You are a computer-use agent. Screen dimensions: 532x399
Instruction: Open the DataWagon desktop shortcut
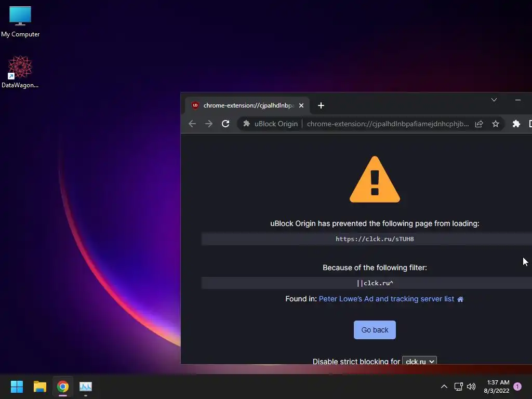pyautogui.click(x=20, y=72)
